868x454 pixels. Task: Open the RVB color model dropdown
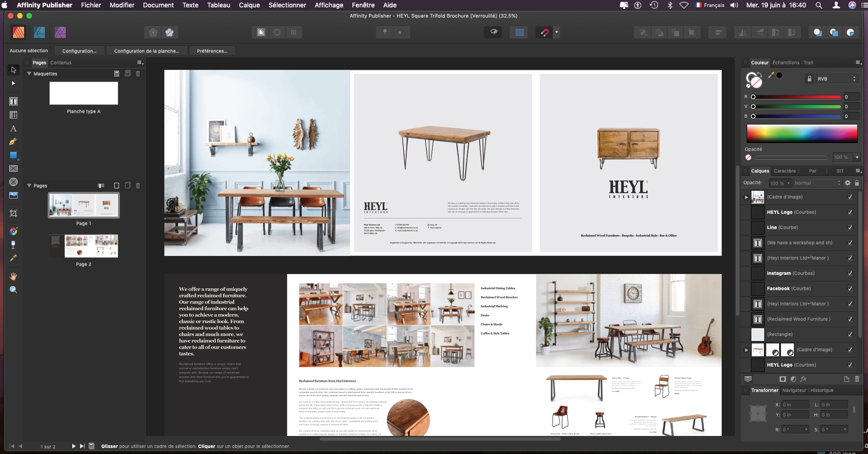pyautogui.click(x=837, y=79)
